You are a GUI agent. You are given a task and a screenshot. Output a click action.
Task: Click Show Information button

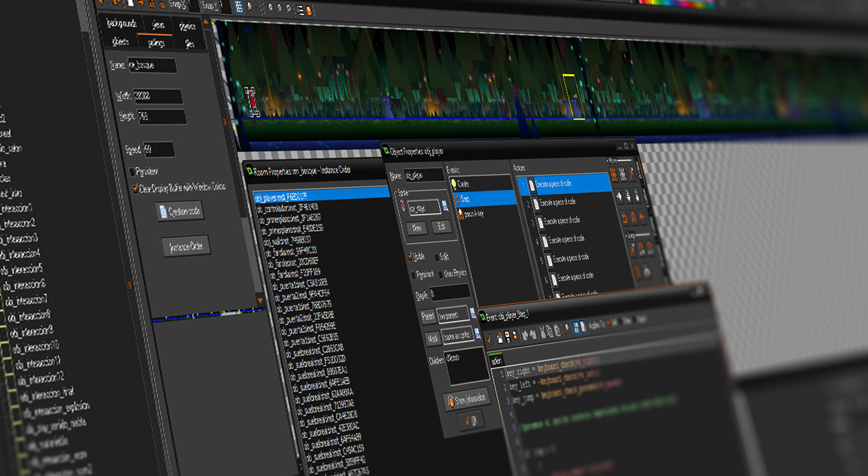tap(466, 400)
